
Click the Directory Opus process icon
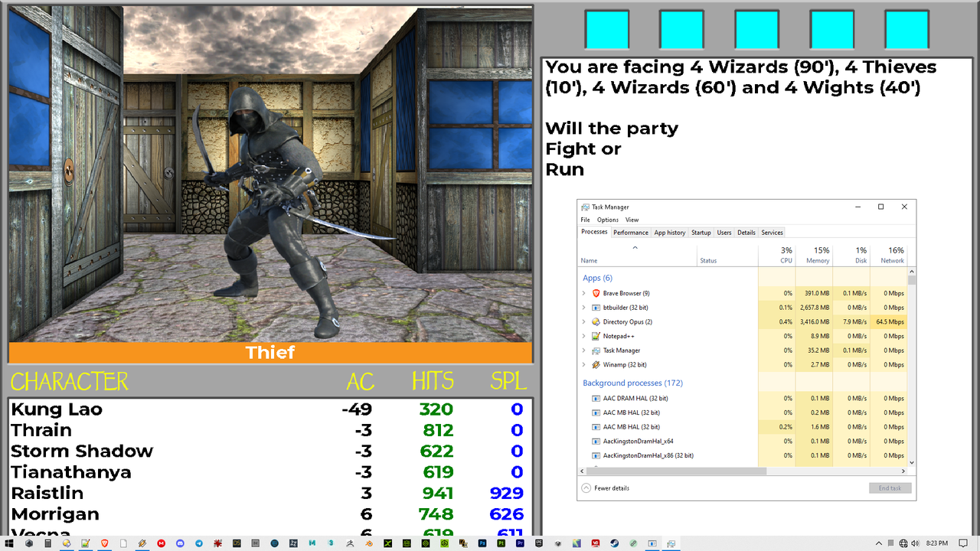click(596, 321)
